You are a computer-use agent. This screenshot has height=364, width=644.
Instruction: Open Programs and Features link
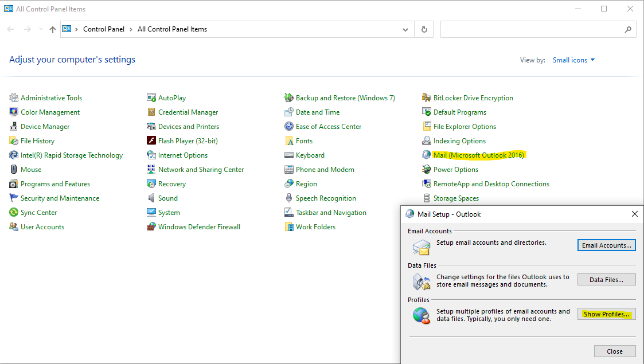pyautogui.click(x=55, y=184)
